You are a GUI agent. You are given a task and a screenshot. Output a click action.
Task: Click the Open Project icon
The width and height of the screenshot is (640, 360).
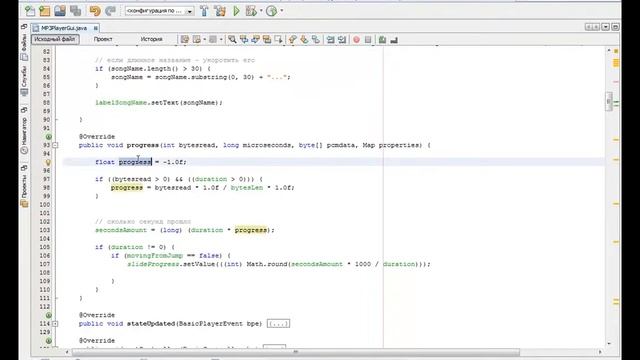(x=60, y=11)
